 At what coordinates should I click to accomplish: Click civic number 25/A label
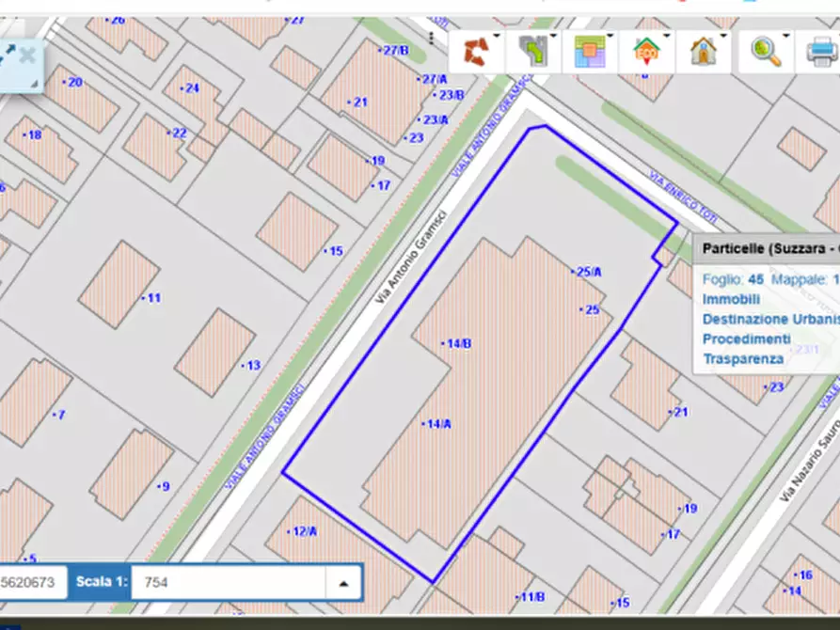coord(587,272)
